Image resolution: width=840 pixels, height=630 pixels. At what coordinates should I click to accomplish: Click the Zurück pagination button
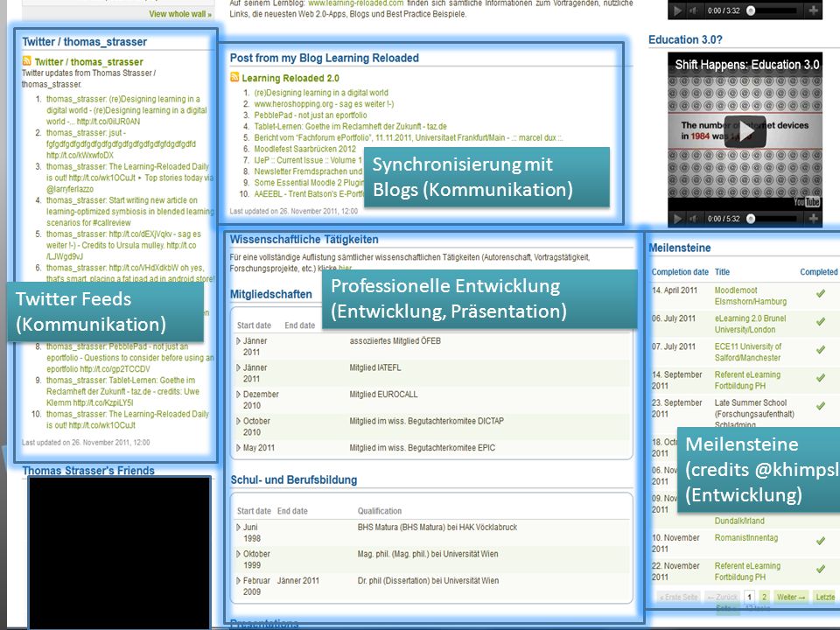(x=721, y=596)
